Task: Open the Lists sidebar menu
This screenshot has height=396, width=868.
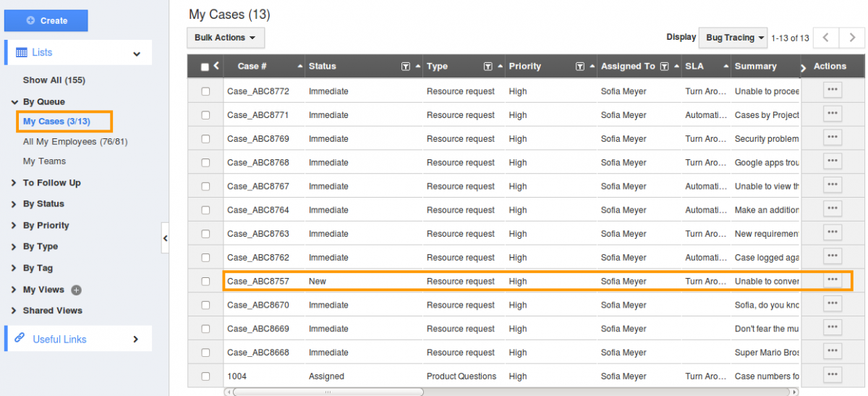Action: pyautogui.click(x=78, y=53)
